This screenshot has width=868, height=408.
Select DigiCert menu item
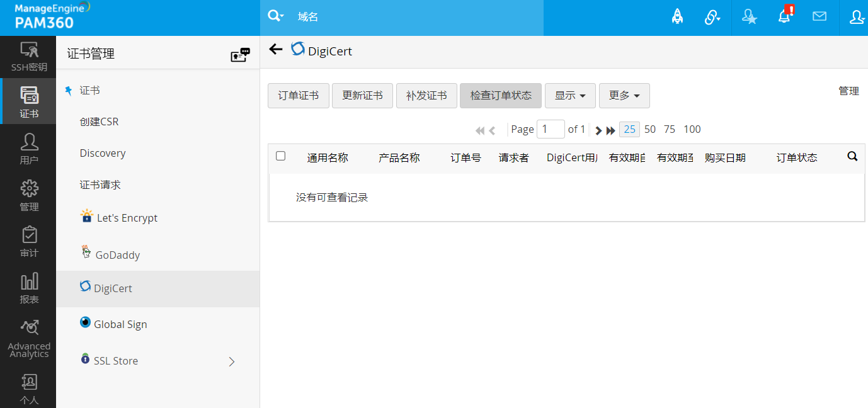click(157, 289)
